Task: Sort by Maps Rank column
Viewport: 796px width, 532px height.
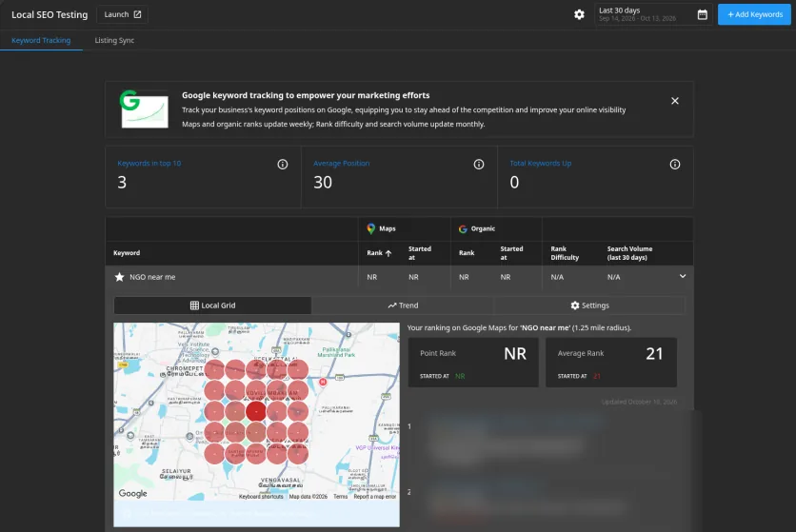Action: (379, 253)
